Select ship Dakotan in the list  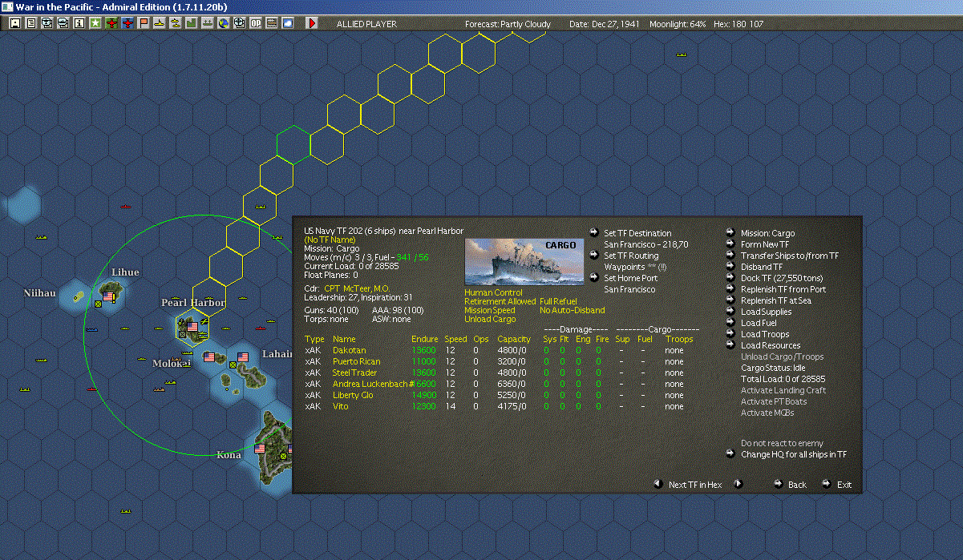tap(349, 350)
